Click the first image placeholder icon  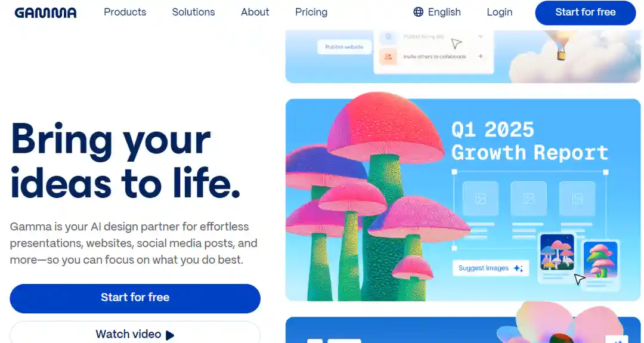pos(480,199)
